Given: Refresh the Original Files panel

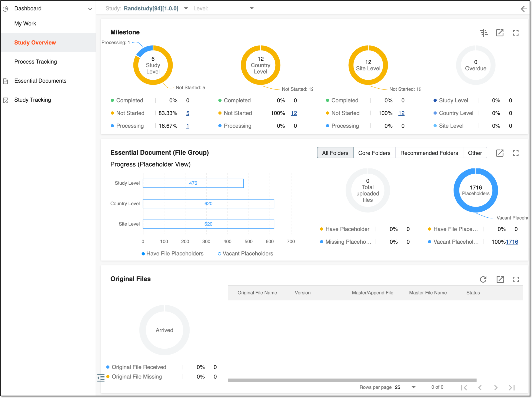Looking at the screenshot, I should (x=483, y=279).
